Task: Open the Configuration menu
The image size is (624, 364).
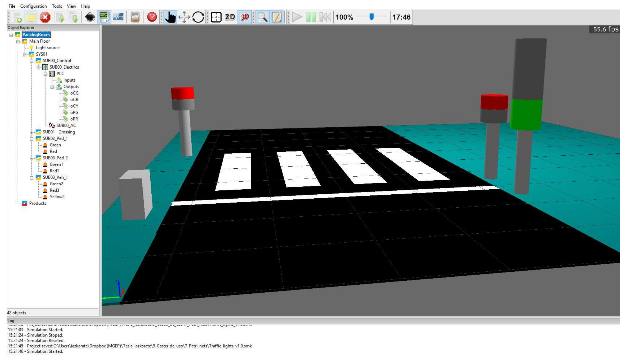Action: click(33, 6)
